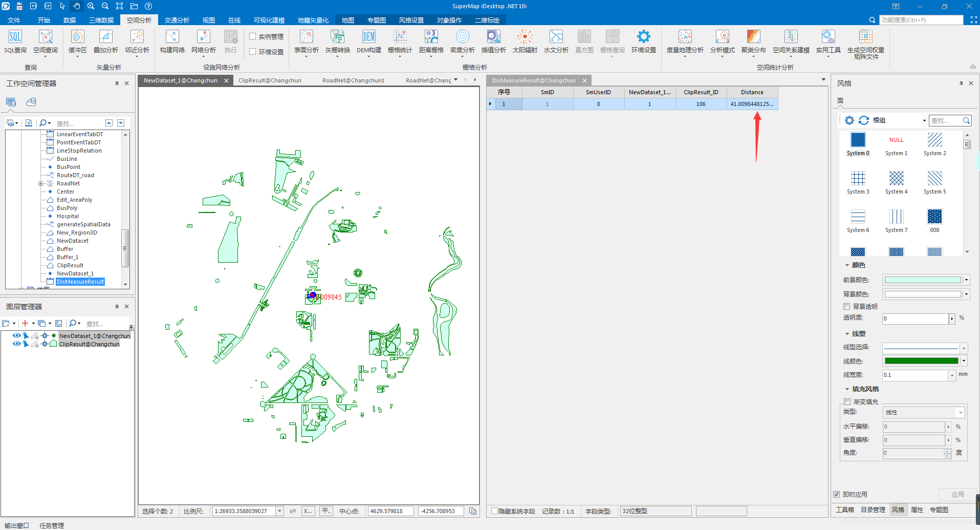This screenshot has width=980, height=530.
Task: Enable the 环境设置 checkbox in network group
Action: (253, 52)
